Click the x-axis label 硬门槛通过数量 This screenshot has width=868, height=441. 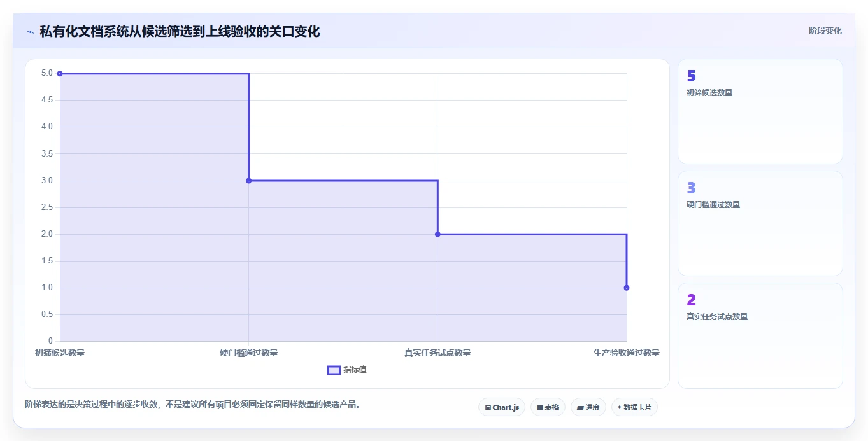tap(248, 353)
